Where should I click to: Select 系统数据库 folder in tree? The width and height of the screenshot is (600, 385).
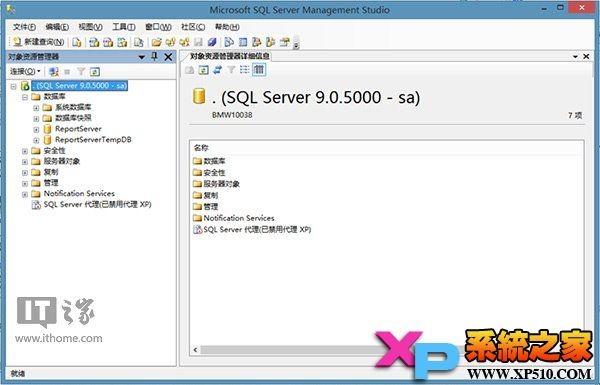(x=73, y=108)
